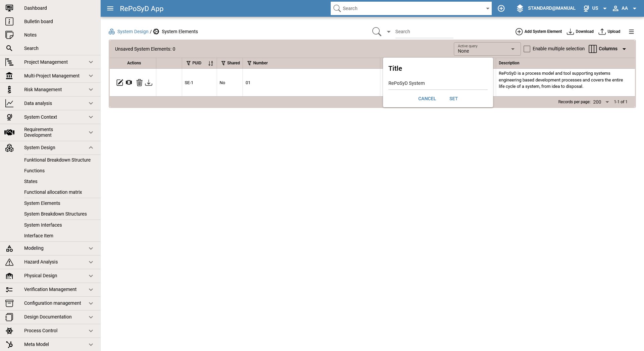This screenshot has height=351, width=644.
Task: Click the Data analysis chart icon
Action: click(9, 103)
